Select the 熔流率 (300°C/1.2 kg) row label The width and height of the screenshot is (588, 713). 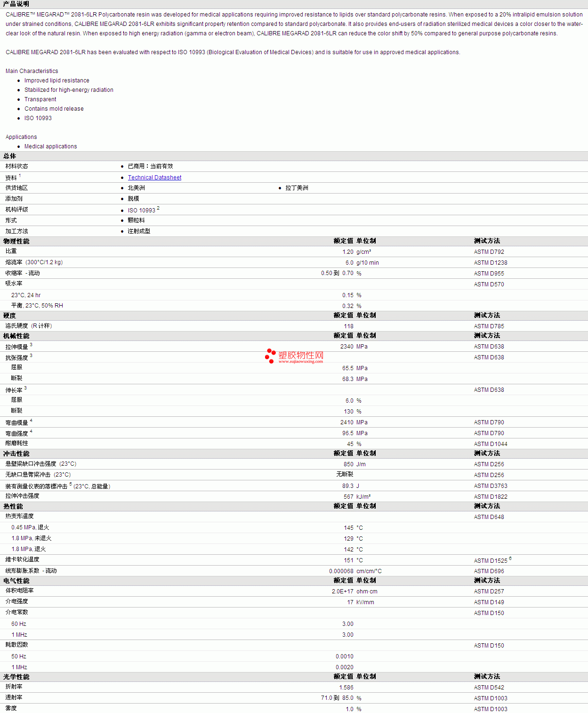[34, 262]
